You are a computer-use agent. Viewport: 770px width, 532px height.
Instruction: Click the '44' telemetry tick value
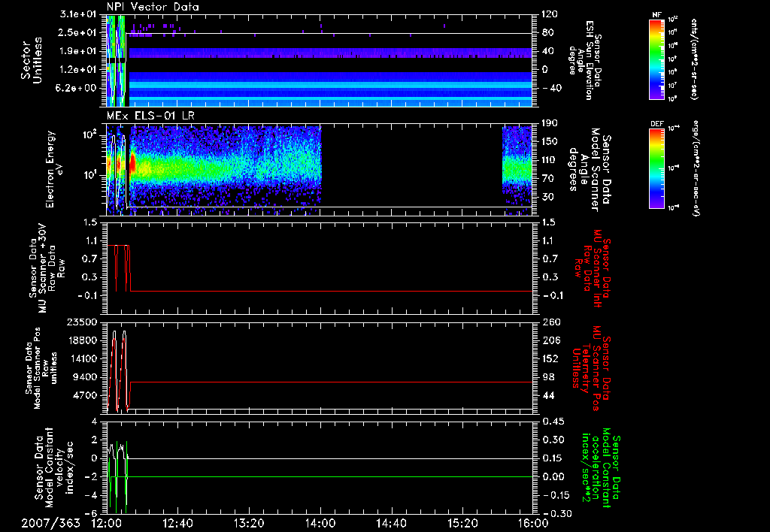[x=547, y=395]
